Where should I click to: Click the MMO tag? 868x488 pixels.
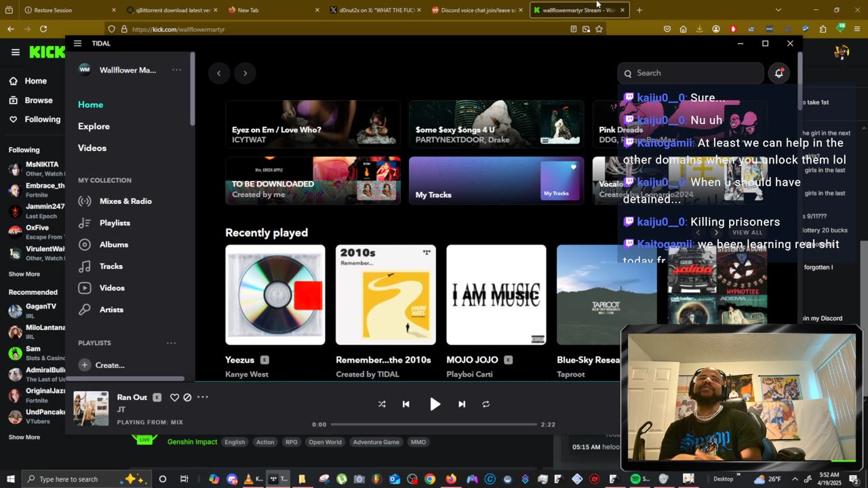tap(418, 442)
